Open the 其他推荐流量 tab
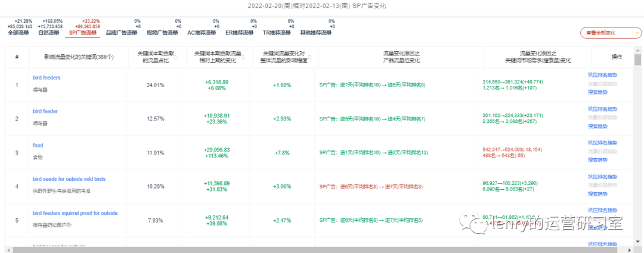This screenshot has width=644, height=253. coord(316,32)
